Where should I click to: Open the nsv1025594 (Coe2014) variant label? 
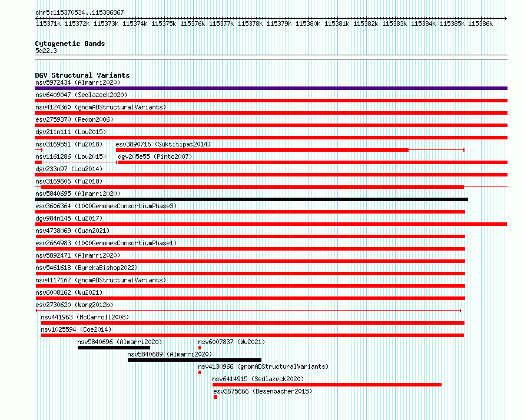76,329
